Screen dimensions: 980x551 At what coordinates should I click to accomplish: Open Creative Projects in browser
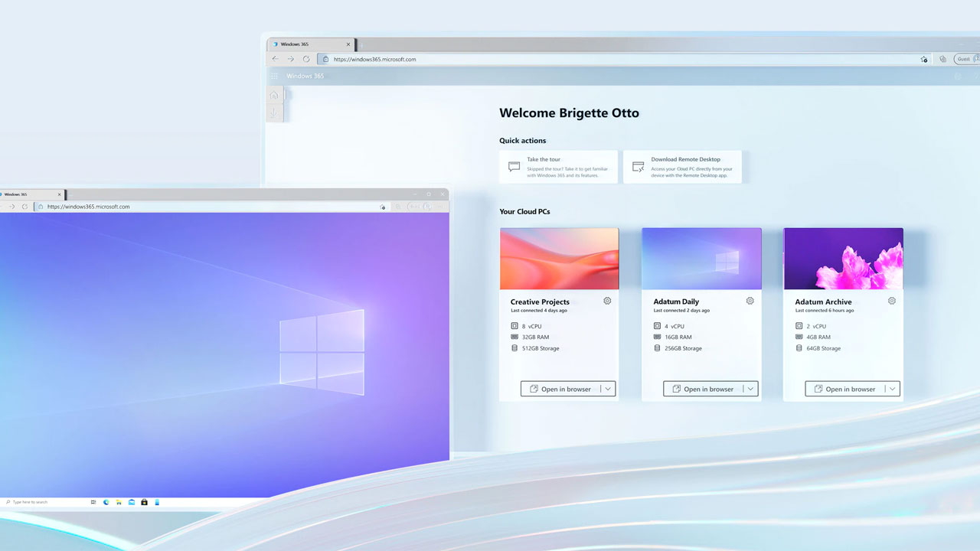click(560, 389)
